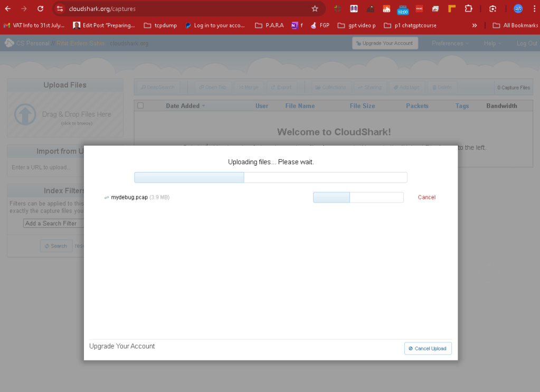Open the OneNote f bookmark
The height and width of the screenshot is (392, 540).
click(x=297, y=25)
